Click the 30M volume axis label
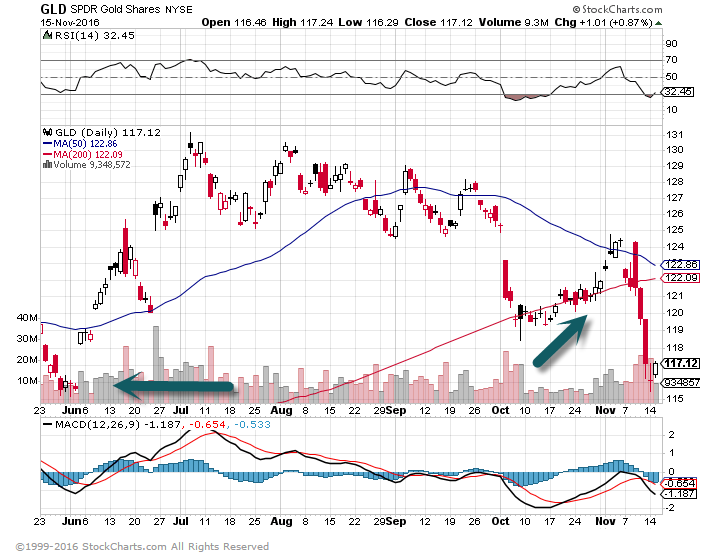 point(27,339)
